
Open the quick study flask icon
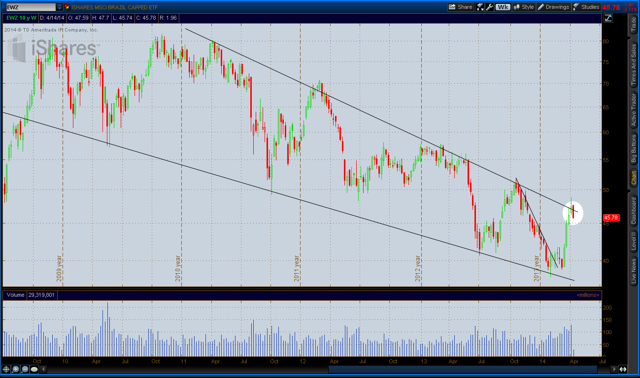[x=480, y=7]
